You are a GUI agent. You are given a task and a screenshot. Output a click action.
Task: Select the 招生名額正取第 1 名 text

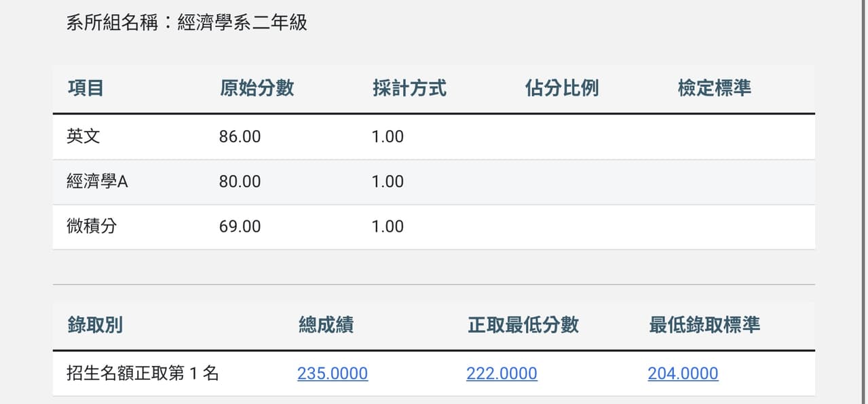(143, 373)
